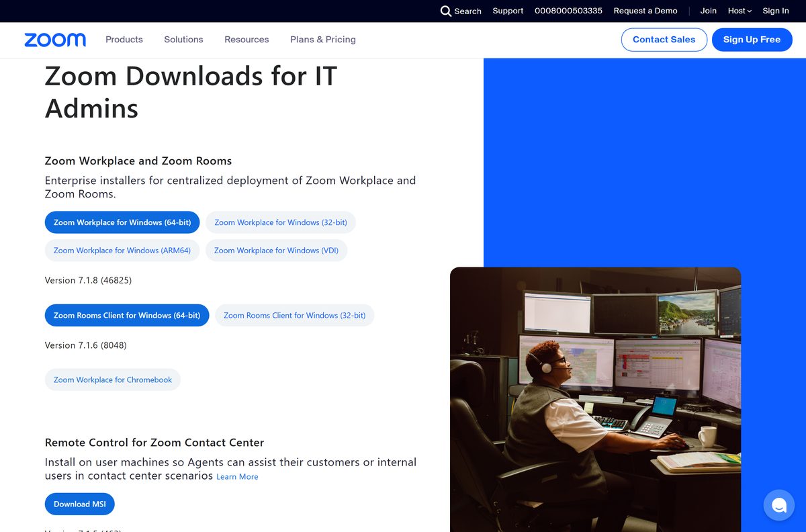Open Plans & Pricing
This screenshot has height=532, width=806.
[x=323, y=40]
